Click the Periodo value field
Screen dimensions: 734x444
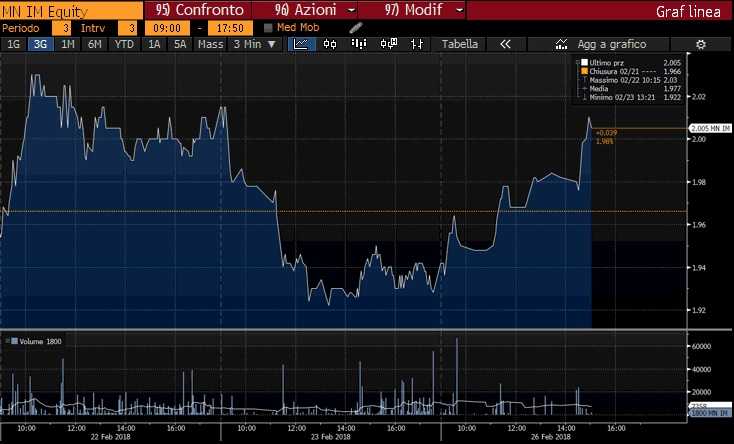click(61, 28)
